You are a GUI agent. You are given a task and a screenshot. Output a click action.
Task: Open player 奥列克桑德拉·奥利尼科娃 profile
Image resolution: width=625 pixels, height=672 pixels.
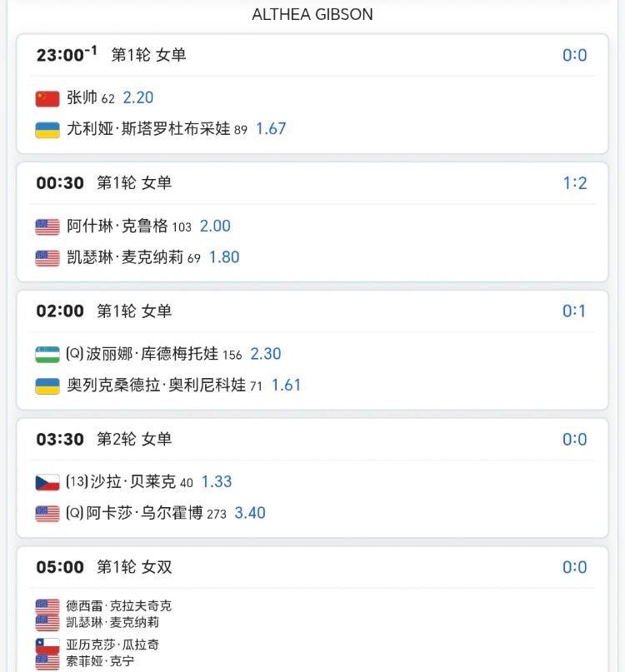(x=157, y=385)
